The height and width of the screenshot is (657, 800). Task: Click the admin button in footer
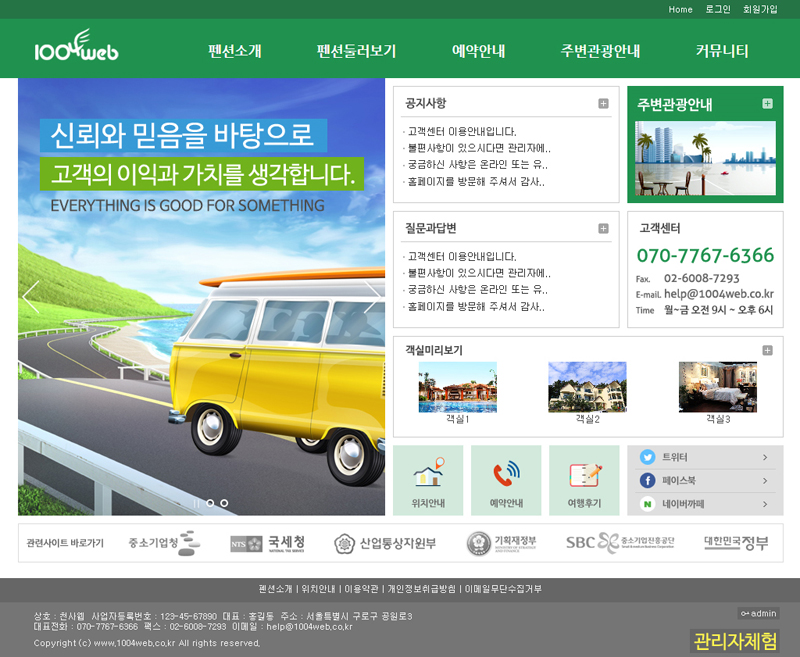click(758, 613)
